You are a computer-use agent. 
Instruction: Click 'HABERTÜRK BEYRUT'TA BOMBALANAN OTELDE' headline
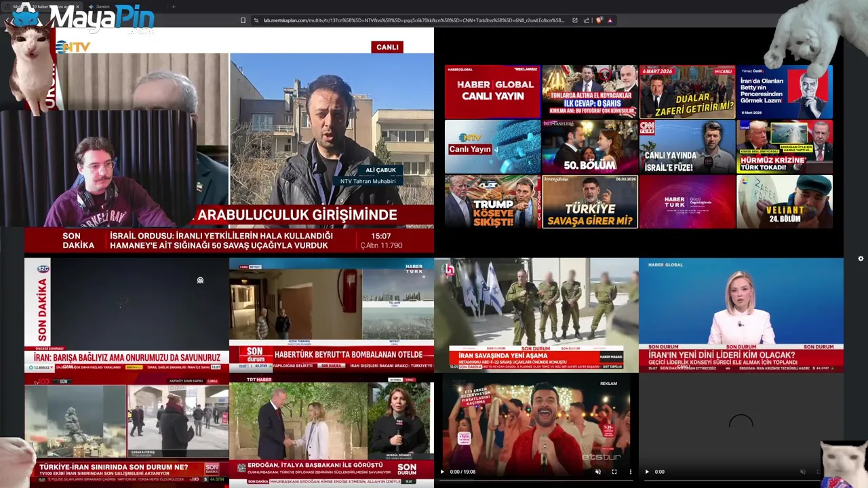(349, 354)
